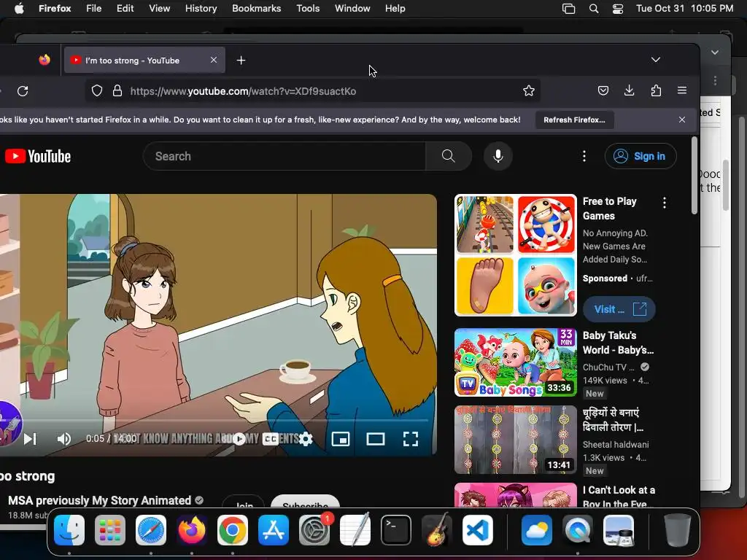
Task: Dismiss the Firefox refresh notification bar
Action: point(682,120)
